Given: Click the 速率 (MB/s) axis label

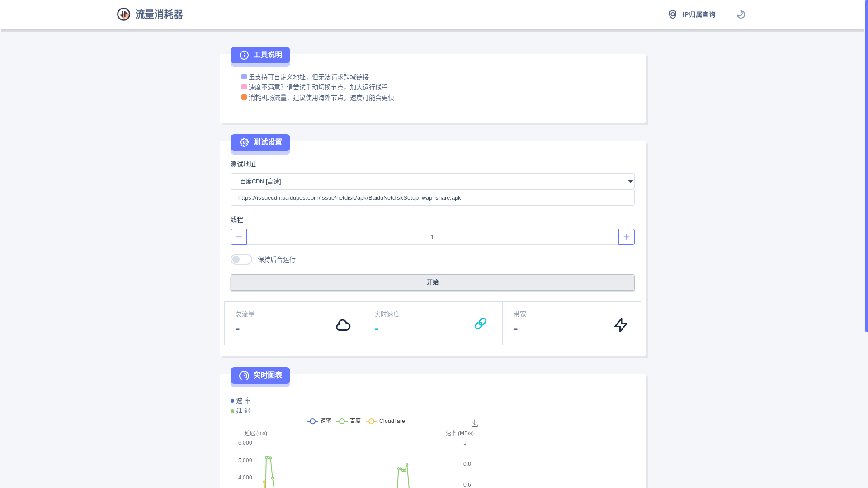Looking at the screenshot, I should click(x=460, y=433).
